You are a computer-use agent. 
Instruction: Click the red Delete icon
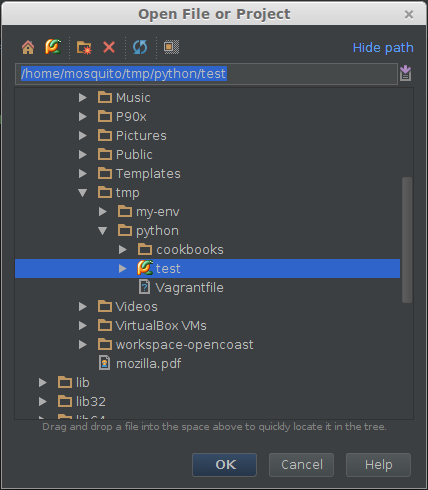click(109, 47)
